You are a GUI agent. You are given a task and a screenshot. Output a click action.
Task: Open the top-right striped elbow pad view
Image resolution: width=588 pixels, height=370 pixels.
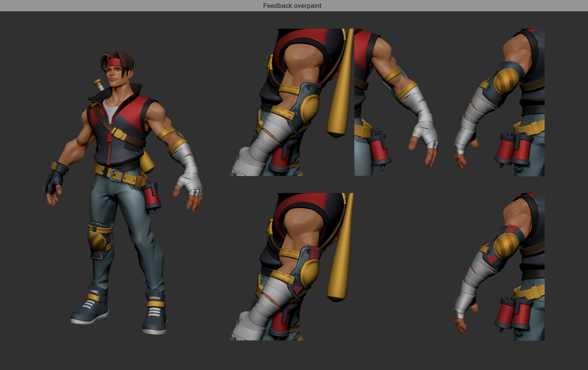click(499, 102)
